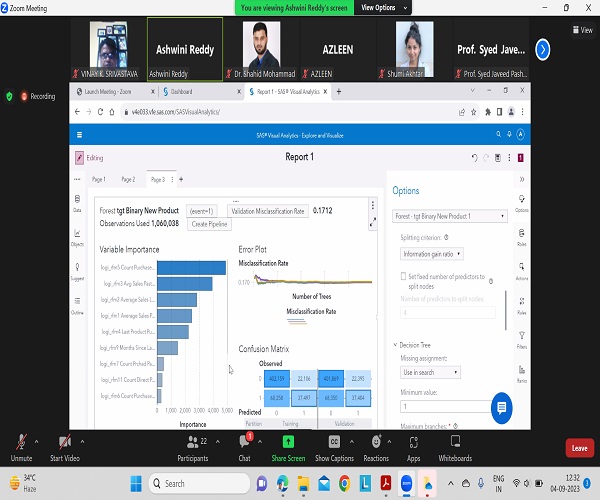Click the Editing pencil icon

pyautogui.click(x=79, y=158)
